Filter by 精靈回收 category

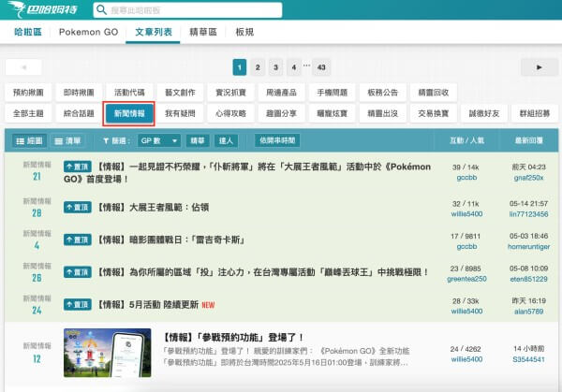click(x=434, y=93)
